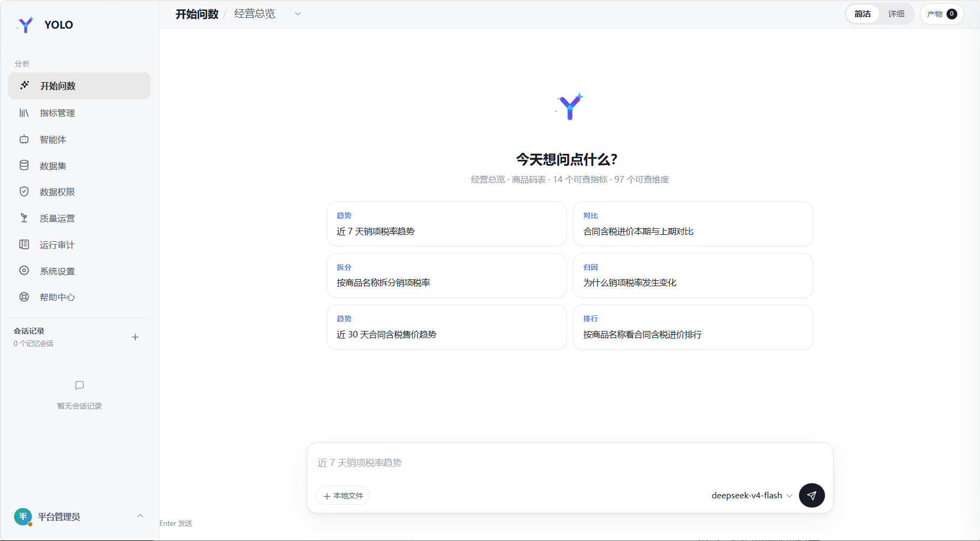Switch the view mode to 详细

click(x=896, y=14)
